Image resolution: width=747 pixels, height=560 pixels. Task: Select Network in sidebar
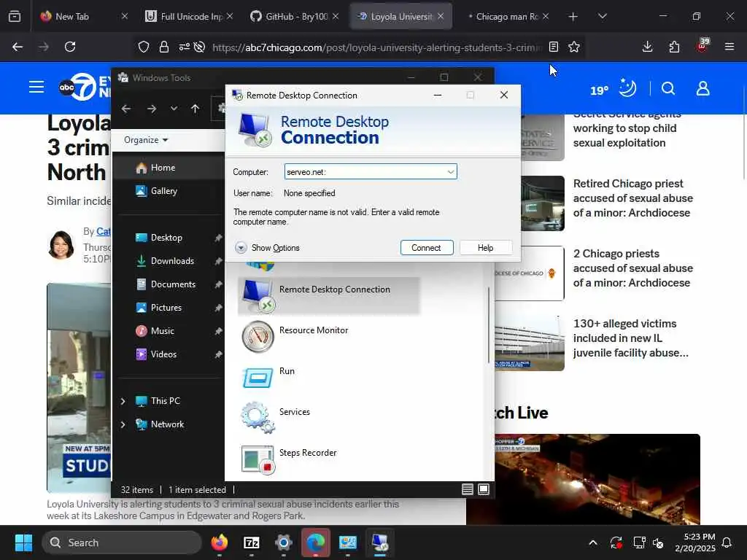167,424
